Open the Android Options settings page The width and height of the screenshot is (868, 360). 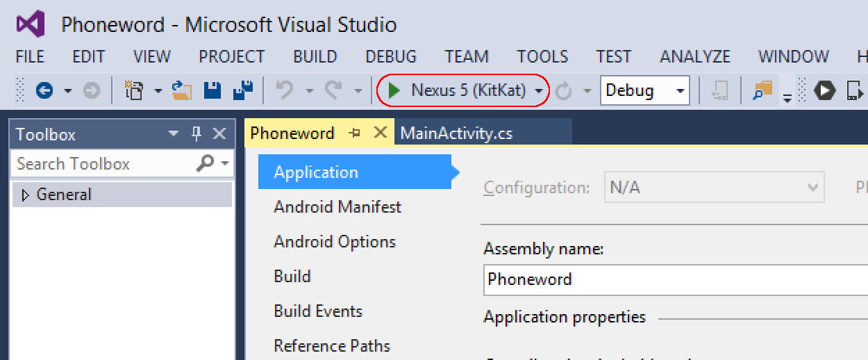[335, 242]
